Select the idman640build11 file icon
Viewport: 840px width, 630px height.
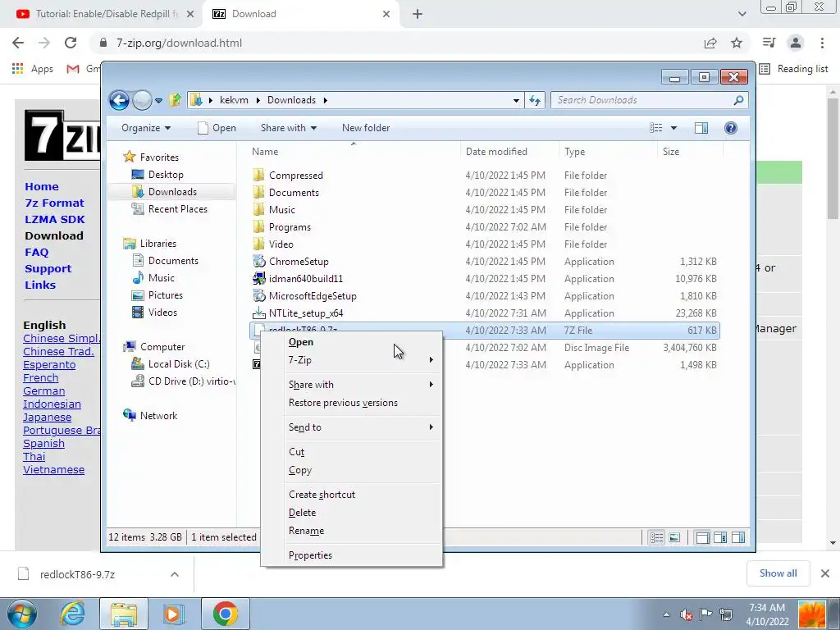pos(259,279)
